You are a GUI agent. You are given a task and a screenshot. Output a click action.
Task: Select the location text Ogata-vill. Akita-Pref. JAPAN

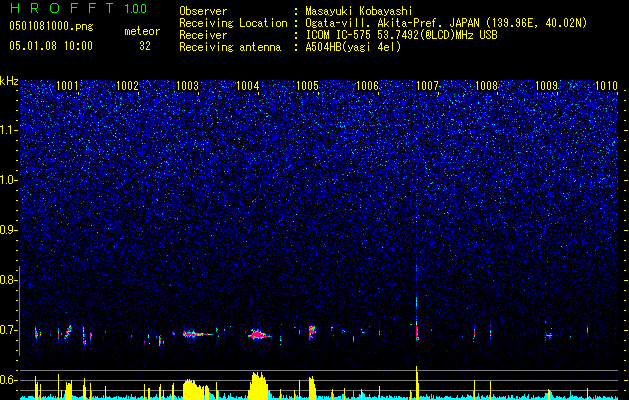392,23
